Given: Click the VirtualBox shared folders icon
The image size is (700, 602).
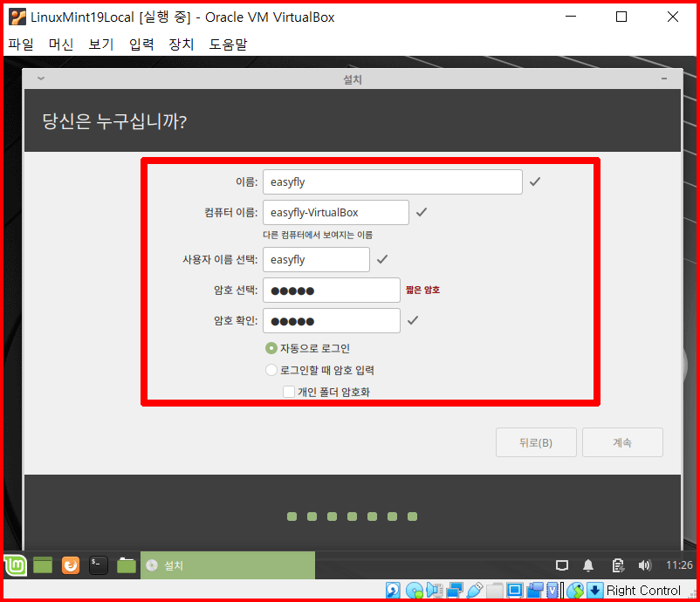Looking at the screenshot, I should coord(494,591).
